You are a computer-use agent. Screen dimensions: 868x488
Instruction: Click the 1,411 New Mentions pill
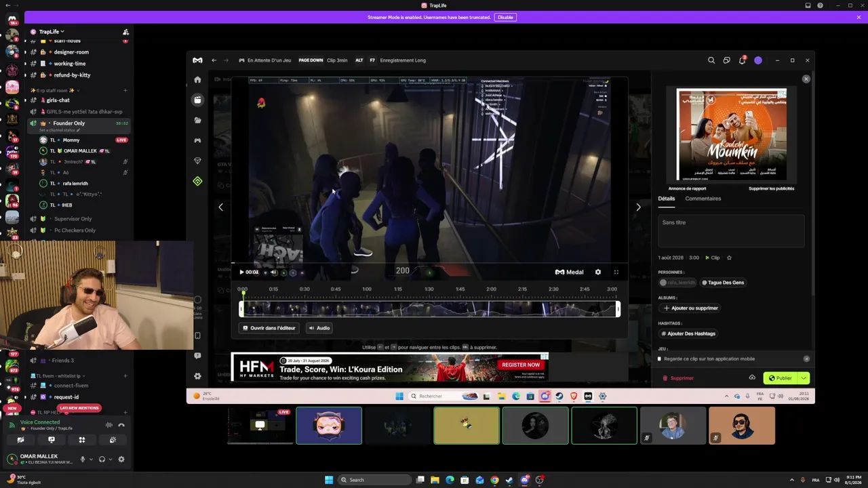pyautogui.click(x=80, y=408)
